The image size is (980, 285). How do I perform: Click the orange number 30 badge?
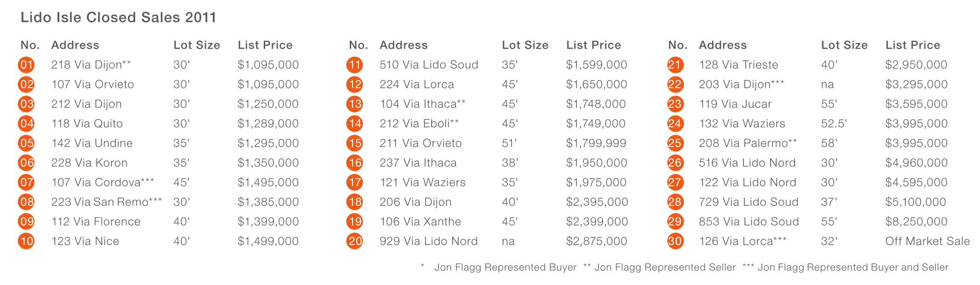[675, 241]
